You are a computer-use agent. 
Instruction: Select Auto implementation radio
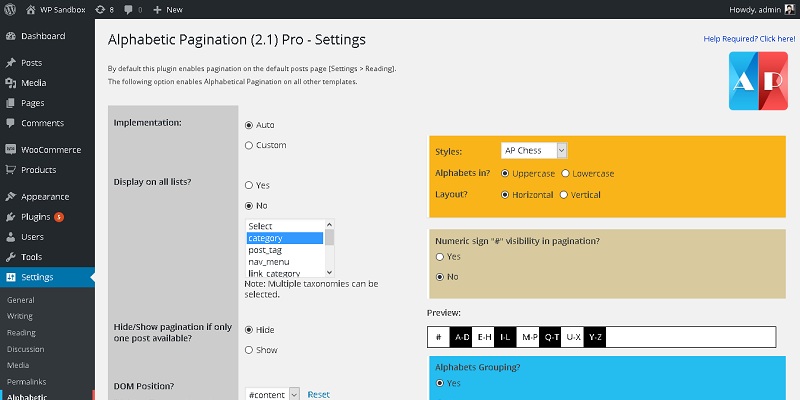pos(249,125)
